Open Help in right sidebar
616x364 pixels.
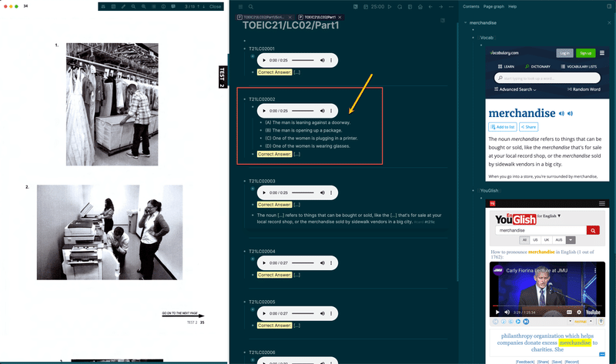point(513,7)
